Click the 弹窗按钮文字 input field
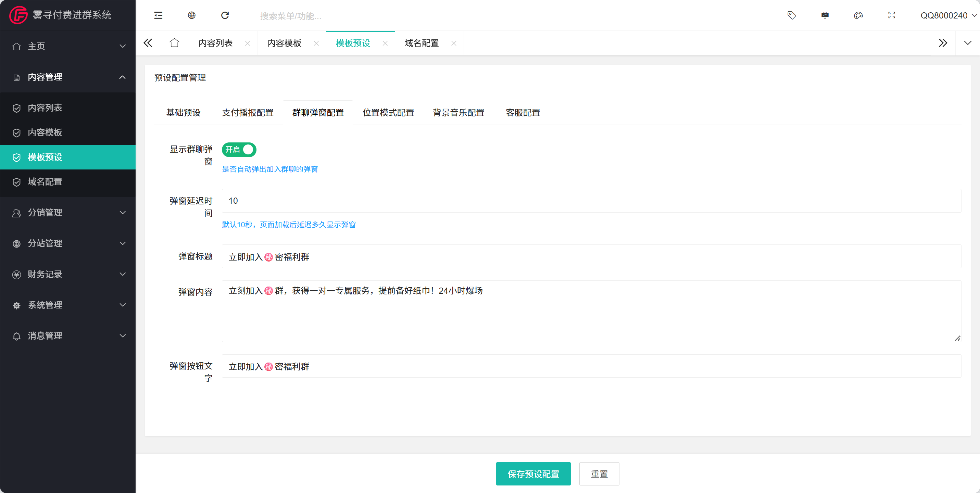The height and width of the screenshot is (493, 980). tap(591, 366)
